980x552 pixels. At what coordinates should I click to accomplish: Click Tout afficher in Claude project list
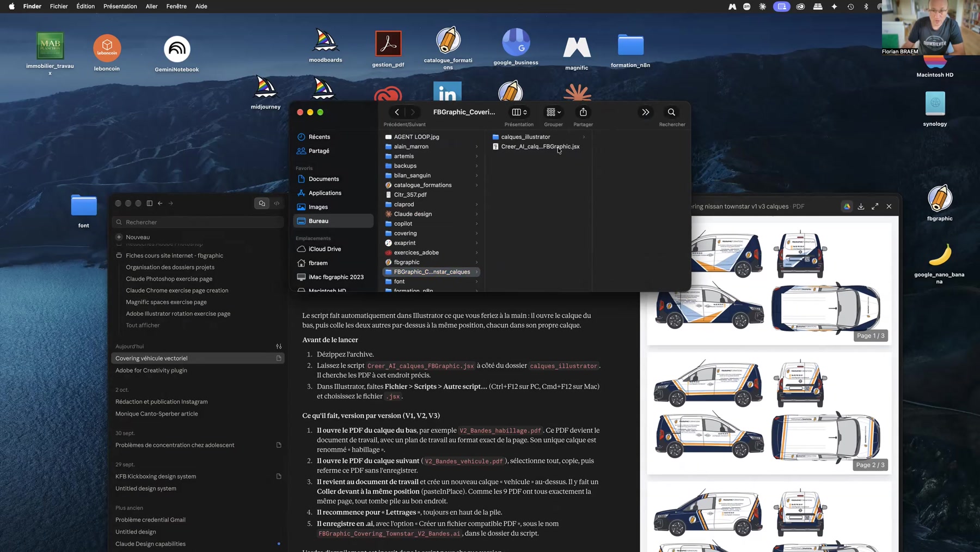pyautogui.click(x=143, y=325)
